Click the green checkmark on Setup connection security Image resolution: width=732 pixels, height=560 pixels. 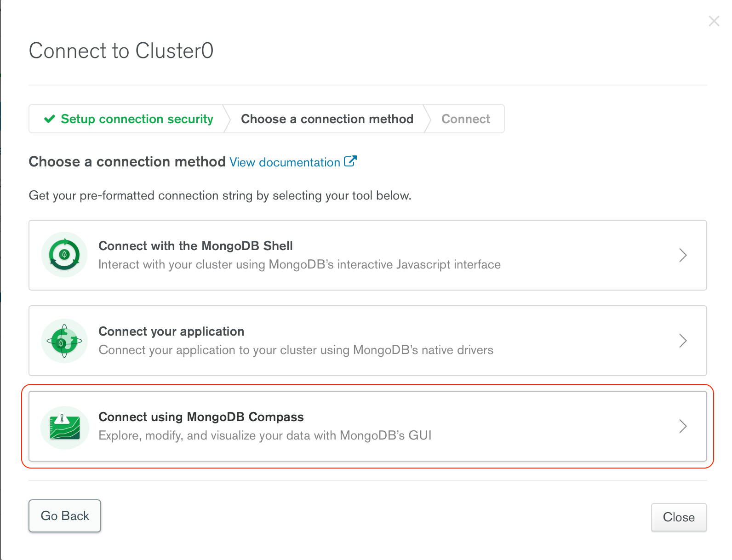point(49,119)
